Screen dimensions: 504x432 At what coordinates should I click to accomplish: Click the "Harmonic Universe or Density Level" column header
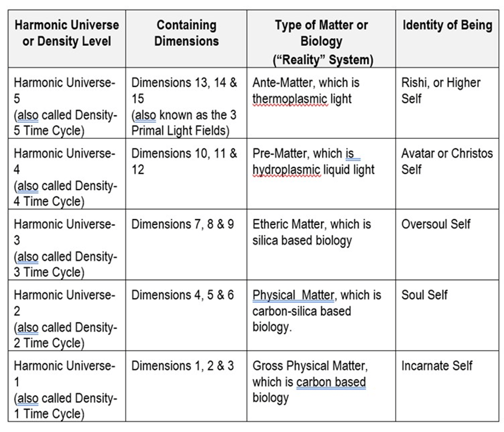click(x=66, y=33)
